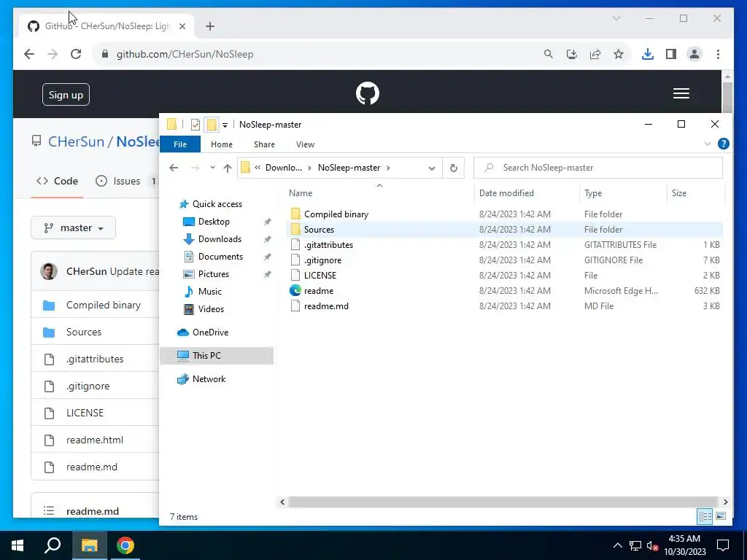Go back in File Explorer

coord(174,168)
